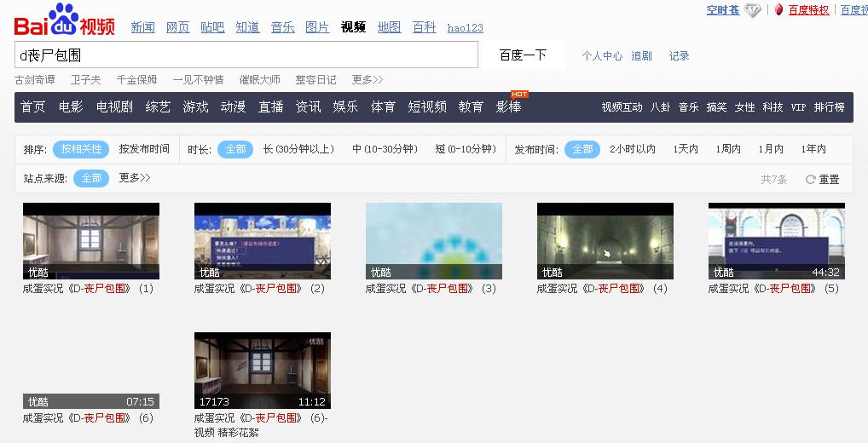868x443 pixels.
Task: Select the 电视剧 tab
Action: pyautogui.click(x=114, y=106)
